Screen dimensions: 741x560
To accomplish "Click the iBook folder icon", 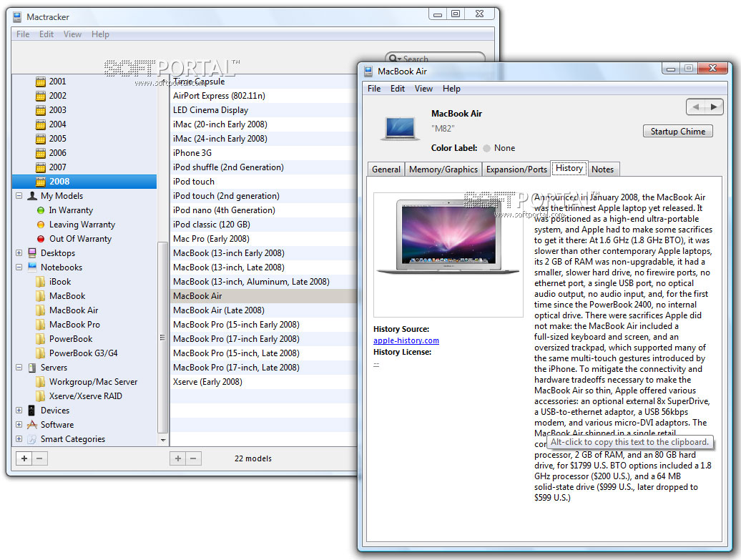I will pos(41,282).
